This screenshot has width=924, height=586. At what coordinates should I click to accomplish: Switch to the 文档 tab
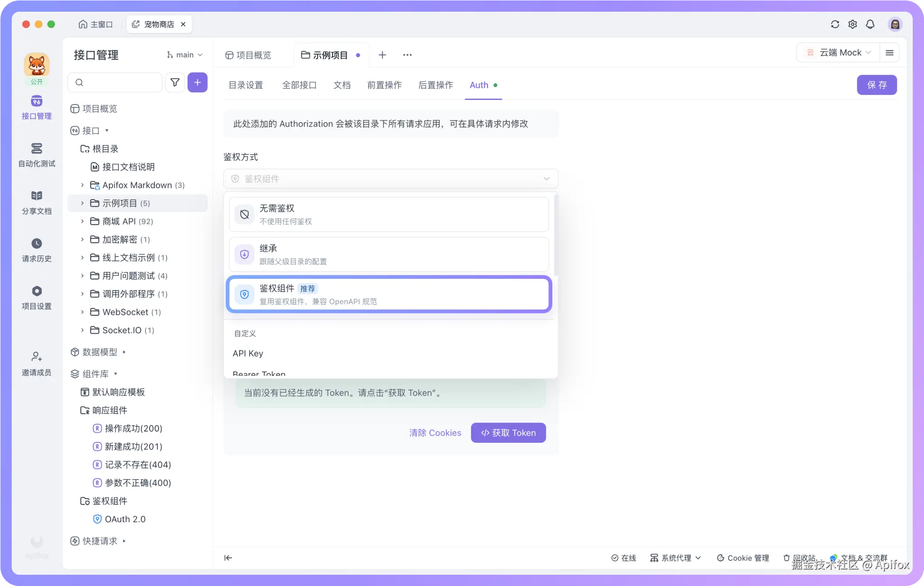point(341,85)
